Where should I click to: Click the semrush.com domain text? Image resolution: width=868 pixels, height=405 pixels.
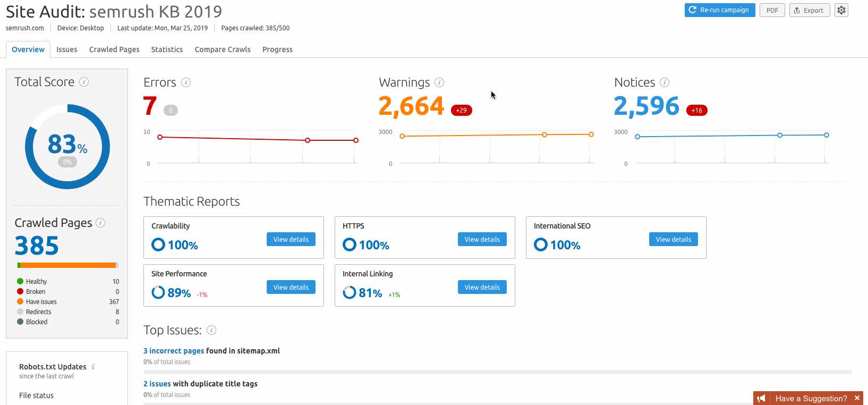tap(25, 28)
